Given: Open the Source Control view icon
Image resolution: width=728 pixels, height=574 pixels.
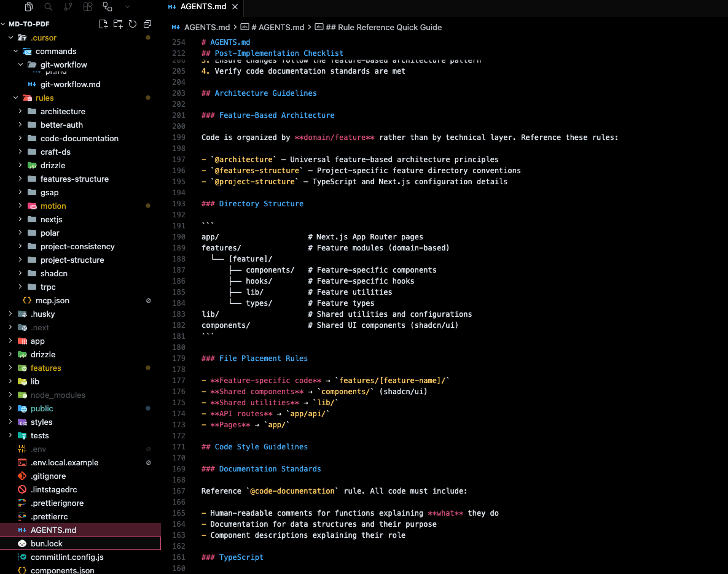Looking at the screenshot, I should pyautogui.click(x=68, y=7).
